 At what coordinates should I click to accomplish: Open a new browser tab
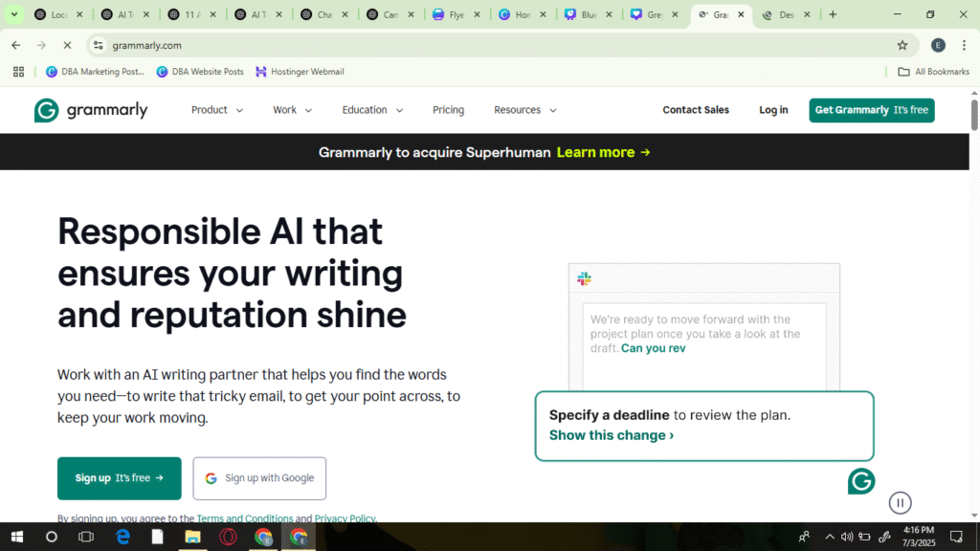point(833,14)
